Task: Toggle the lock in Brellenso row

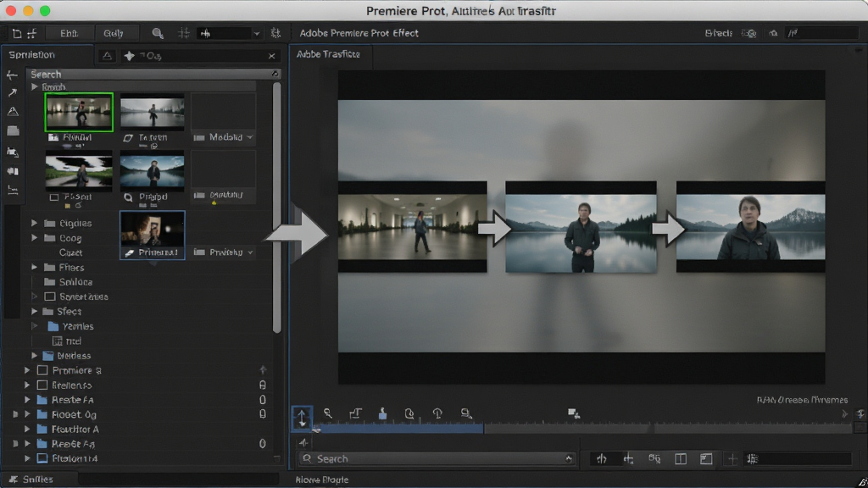Action: pyautogui.click(x=263, y=385)
